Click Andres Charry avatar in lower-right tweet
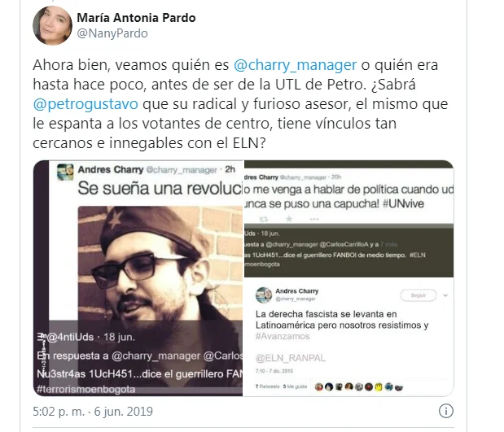Screen dimensions: 504x432 point(264,295)
